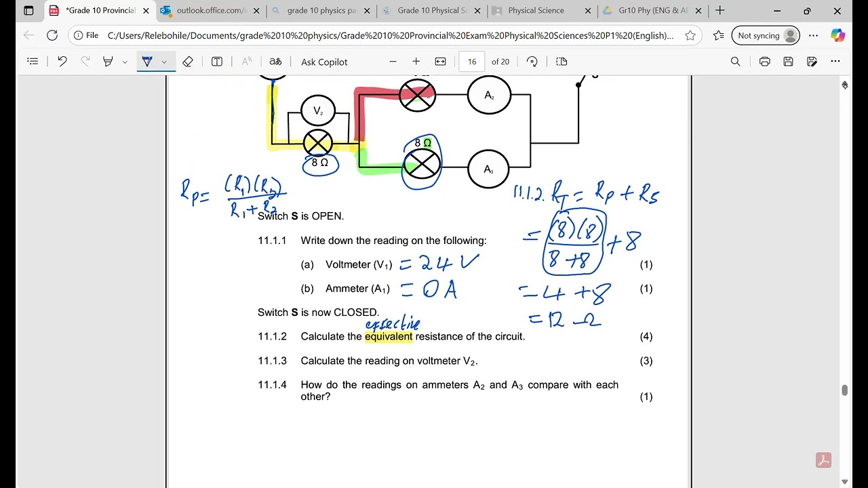Click the Save As icon

tap(812, 62)
